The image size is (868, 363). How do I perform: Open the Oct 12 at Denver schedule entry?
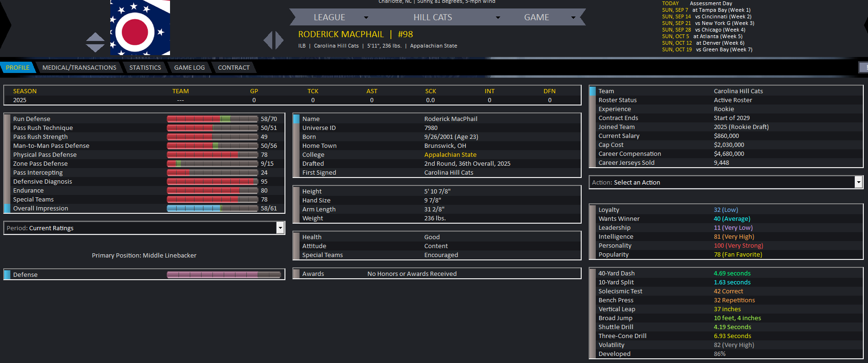point(703,43)
